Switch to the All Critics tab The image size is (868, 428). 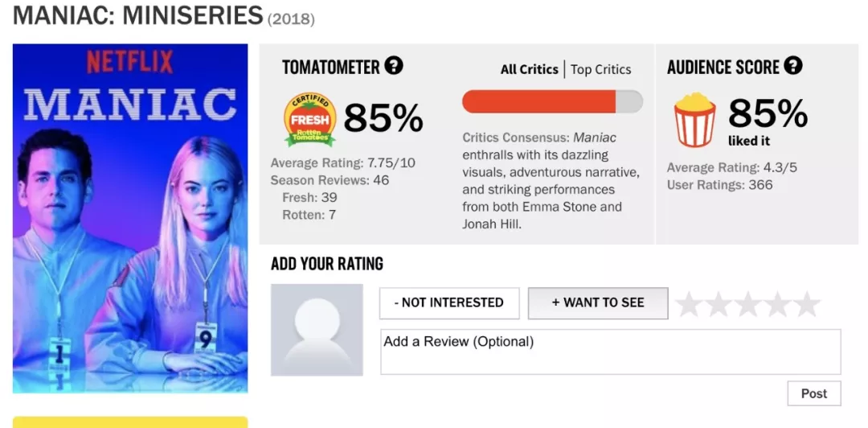529,69
